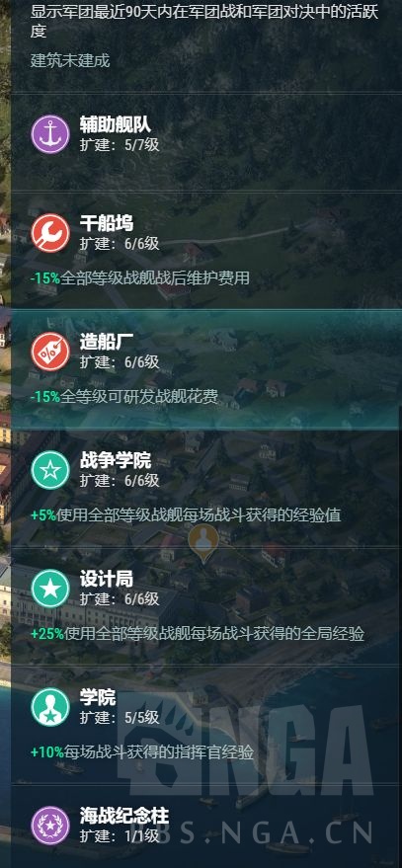Image resolution: width=402 pixels, height=868 pixels.
Task: Click the red wrench icon for 干船坞
Action: pos(50,233)
